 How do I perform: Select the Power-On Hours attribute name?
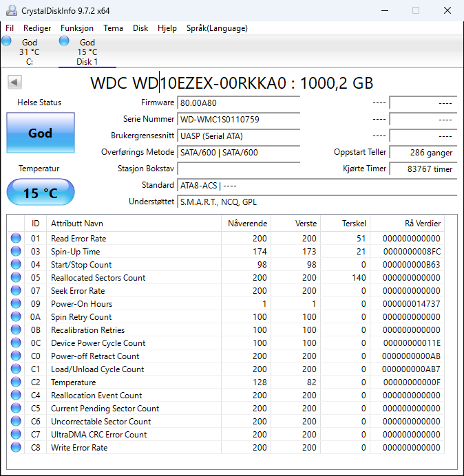pyautogui.click(x=81, y=304)
